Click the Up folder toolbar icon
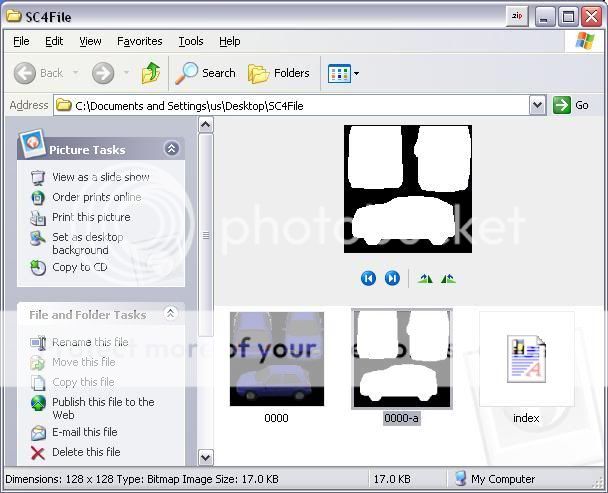Viewport: 608px width, 493px height. [151, 73]
